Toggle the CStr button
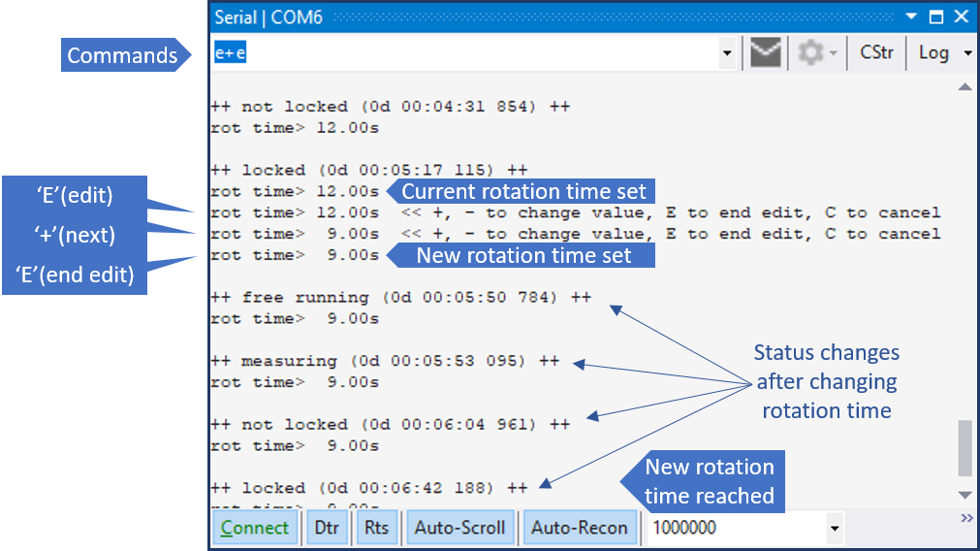 pyautogui.click(x=876, y=52)
